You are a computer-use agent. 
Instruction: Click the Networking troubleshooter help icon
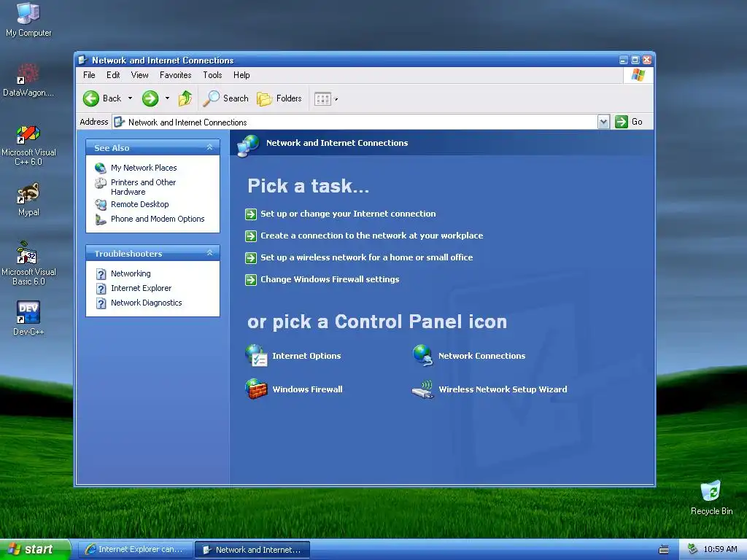[101, 274]
